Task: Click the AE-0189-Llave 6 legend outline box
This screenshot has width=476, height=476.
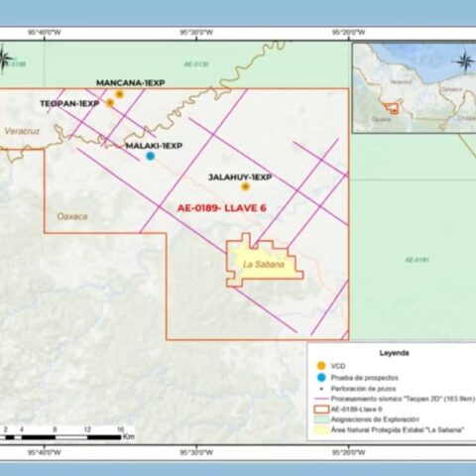Action: [321, 410]
